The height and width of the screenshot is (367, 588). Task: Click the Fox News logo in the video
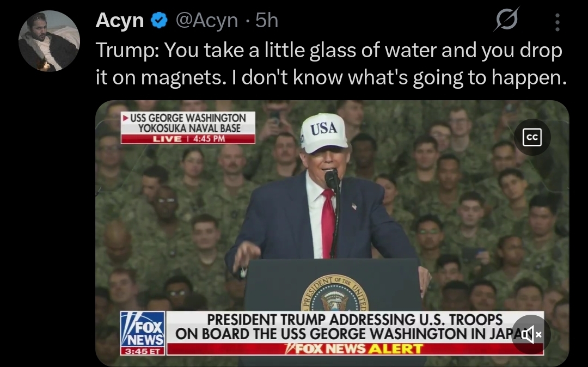point(143,329)
